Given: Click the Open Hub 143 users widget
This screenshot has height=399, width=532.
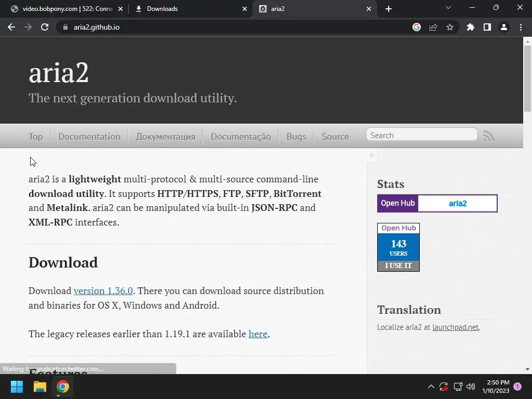Looking at the screenshot, I should 398,247.
